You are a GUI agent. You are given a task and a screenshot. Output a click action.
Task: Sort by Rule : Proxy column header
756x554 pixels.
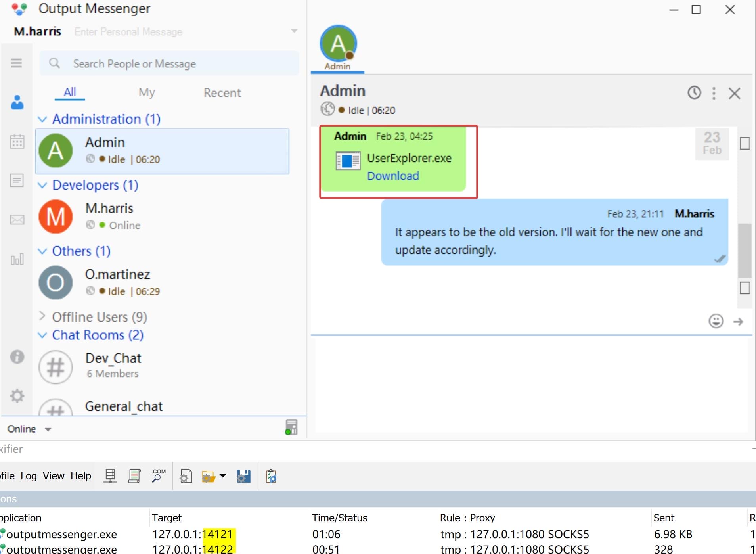point(544,518)
